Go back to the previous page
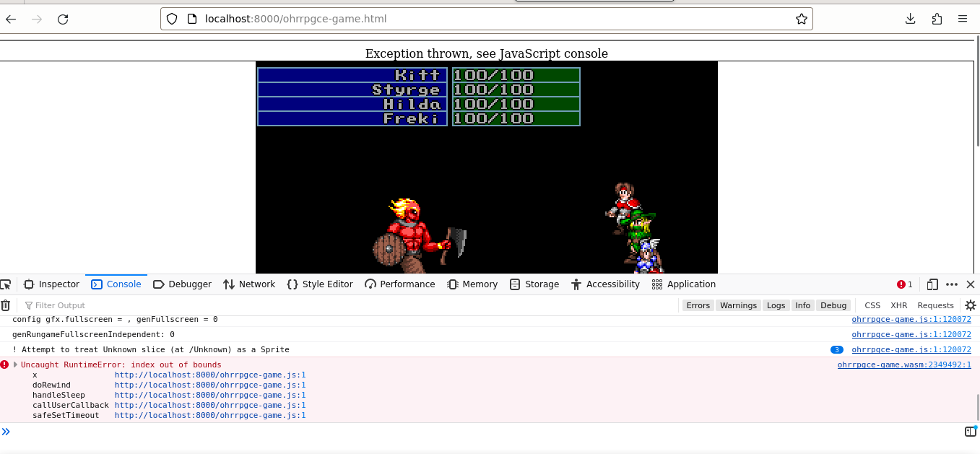The image size is (980, 454). click(x=11, y=19)
